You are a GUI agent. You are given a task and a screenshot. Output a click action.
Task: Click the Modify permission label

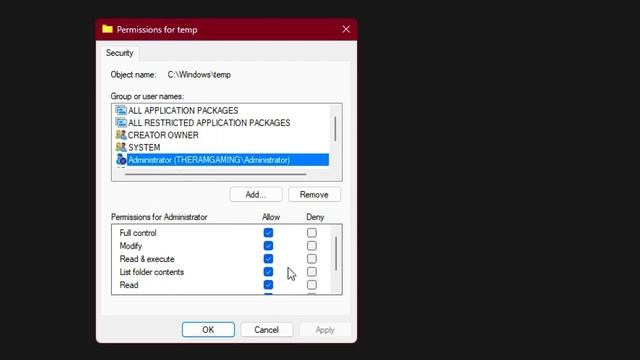131,246
